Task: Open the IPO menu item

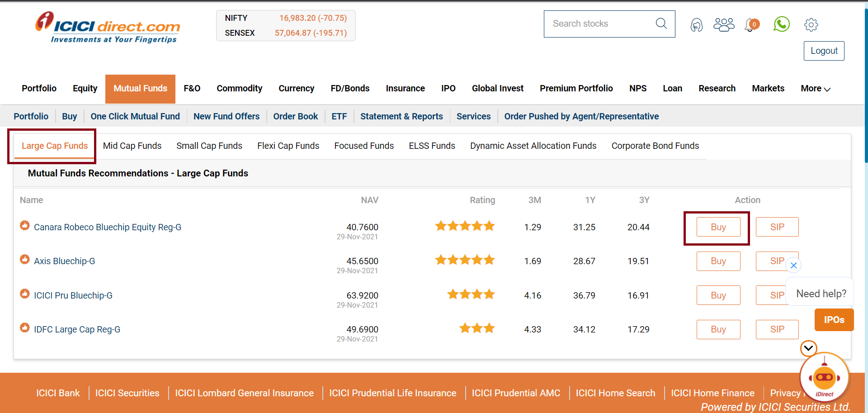Action: (448, 89)
